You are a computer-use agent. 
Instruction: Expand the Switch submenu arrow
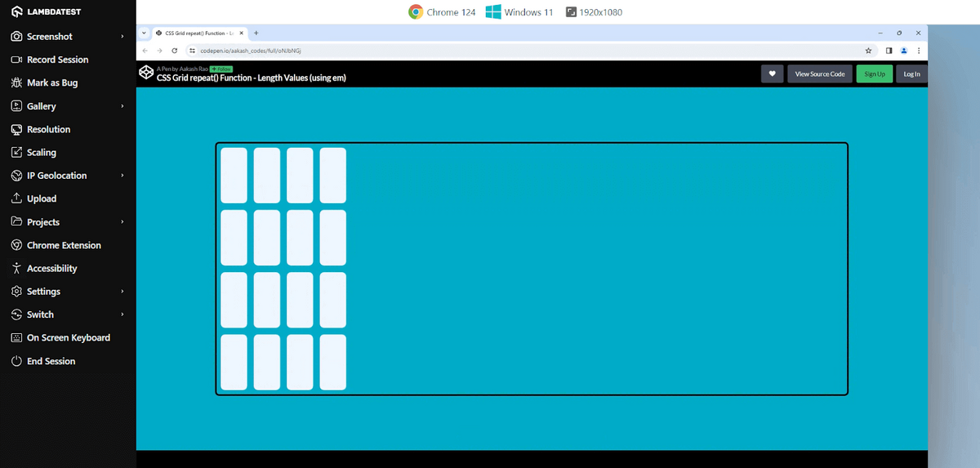[122, 314]
